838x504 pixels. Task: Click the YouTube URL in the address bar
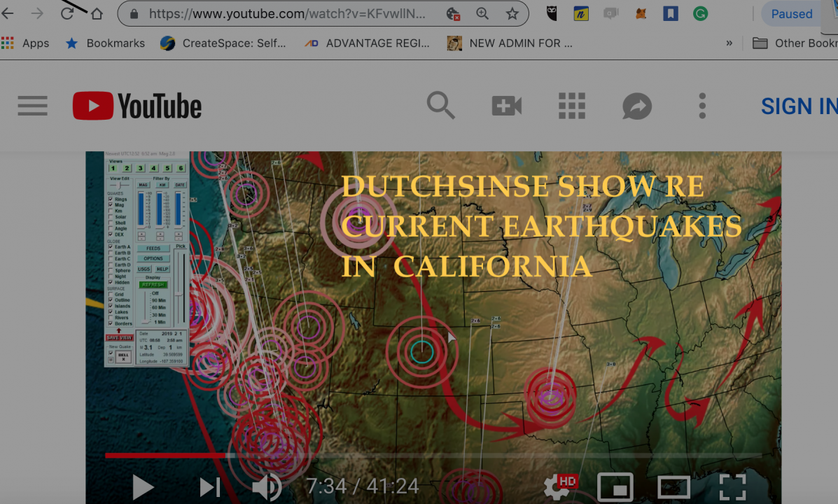287,14
